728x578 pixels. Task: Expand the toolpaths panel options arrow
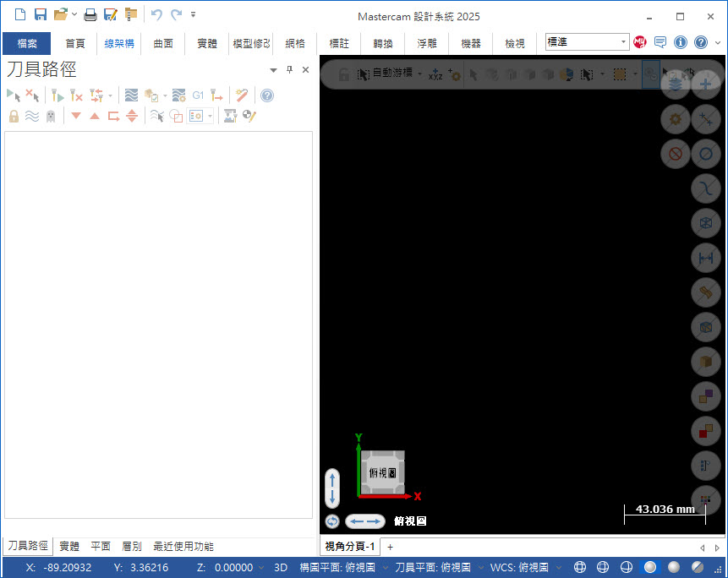(x=273, y=70)
